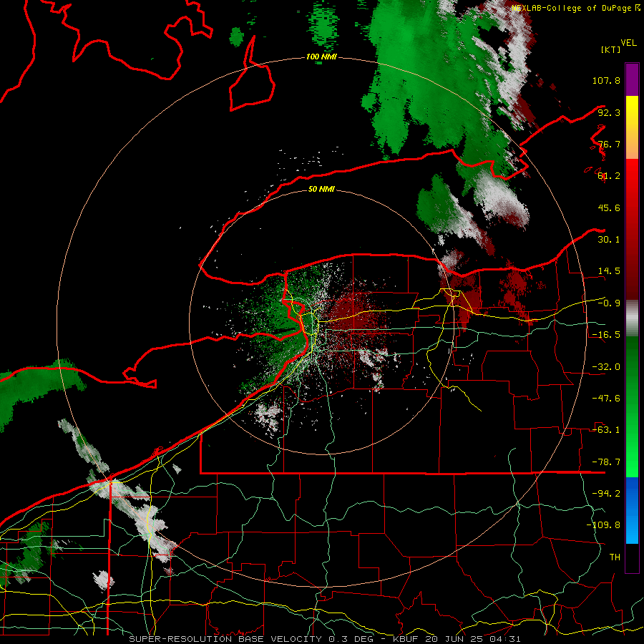Click the -78.7 velocity scale value
This screenshot has width=644, height=644.
pos(606,462)
